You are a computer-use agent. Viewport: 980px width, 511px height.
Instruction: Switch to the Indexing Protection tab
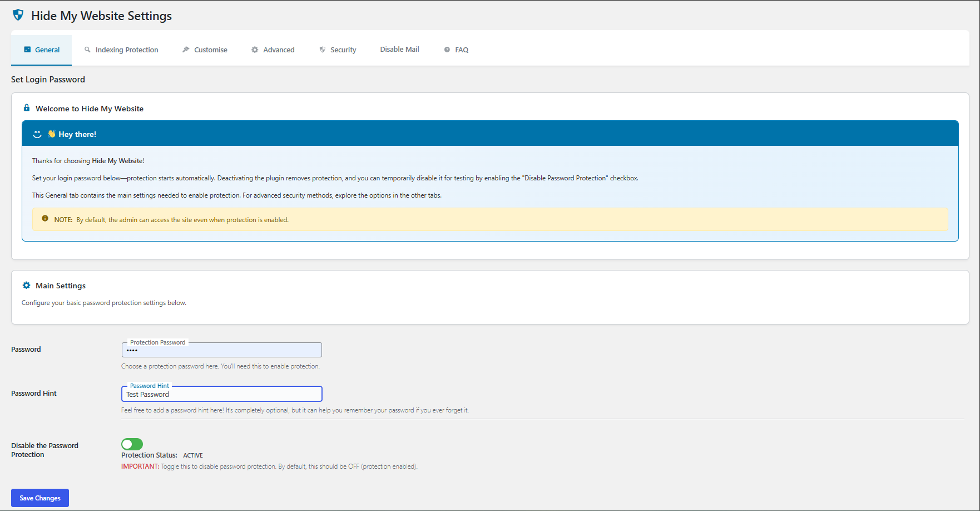[126, 50]
